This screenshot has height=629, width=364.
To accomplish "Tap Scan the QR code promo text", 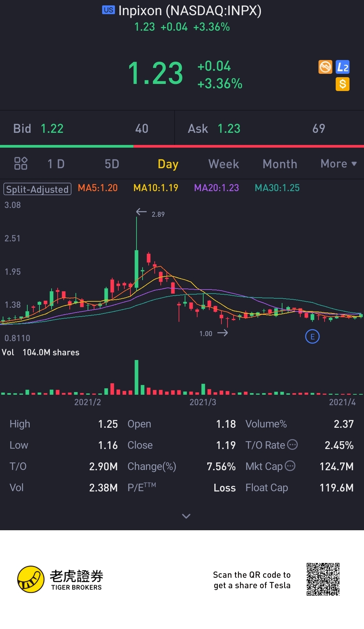I will [252, 580].
